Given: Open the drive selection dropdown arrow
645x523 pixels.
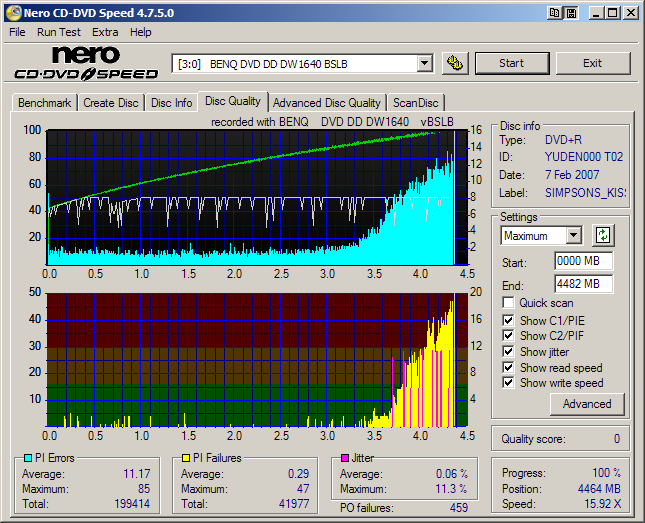Looking at the screenshot, I should click(x=424, y=64).
